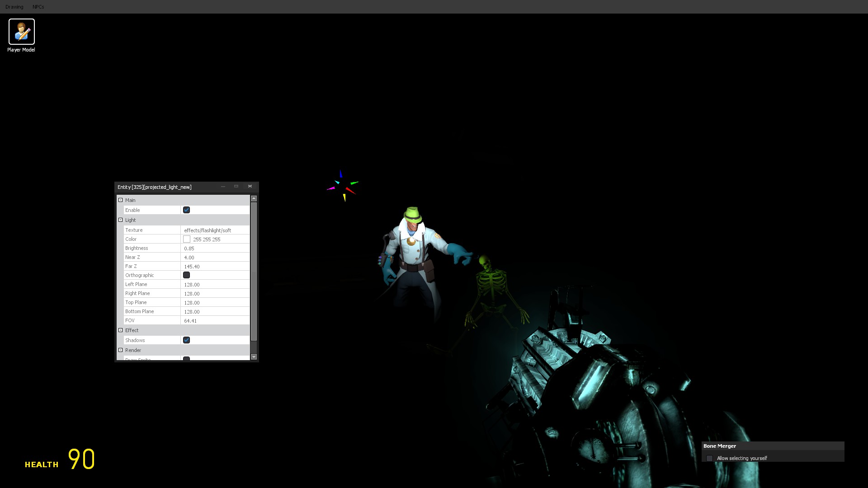Click the scrollbar up arrow in entity panel

254,198
